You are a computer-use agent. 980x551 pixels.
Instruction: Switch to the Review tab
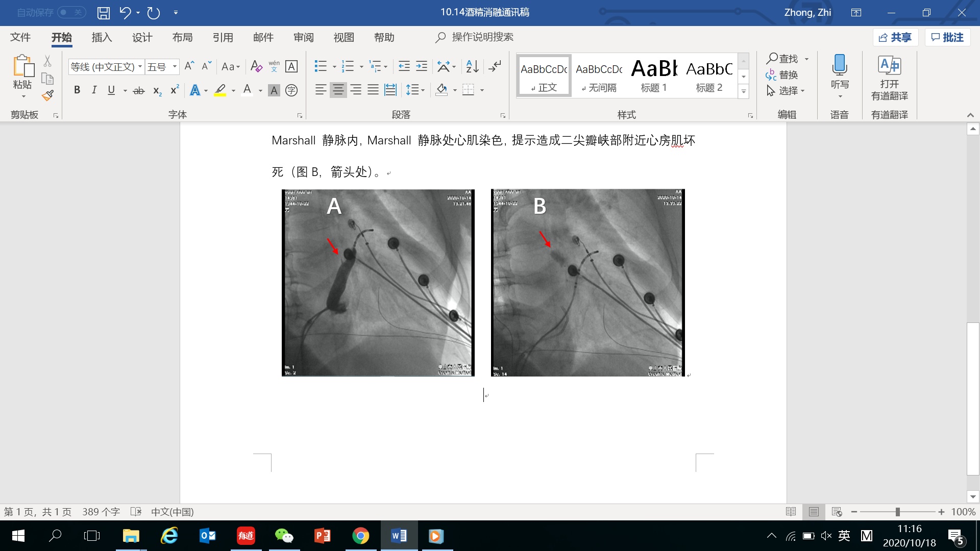coord(304,37)
